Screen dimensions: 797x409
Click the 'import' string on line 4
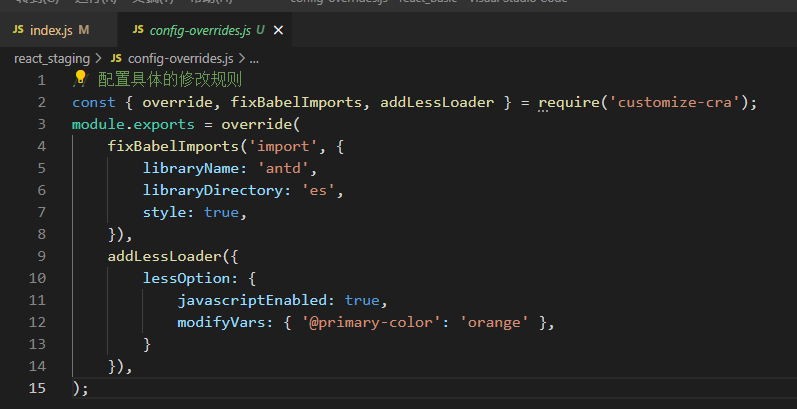click(283, 146)
